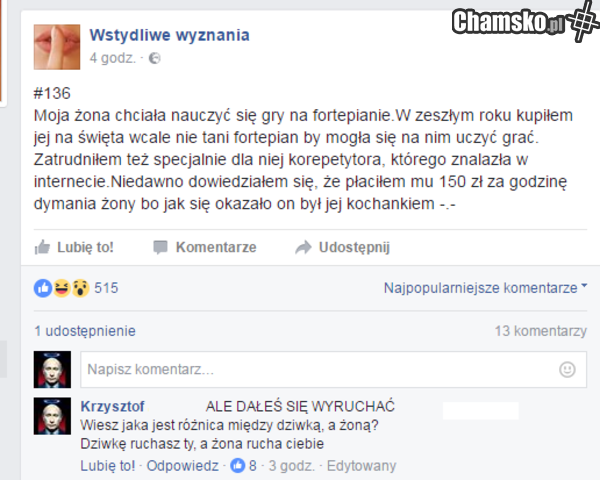Like Krzysztof's comment with Lubię to!
This screenshot has height=480, width=600.
[108, 466]
